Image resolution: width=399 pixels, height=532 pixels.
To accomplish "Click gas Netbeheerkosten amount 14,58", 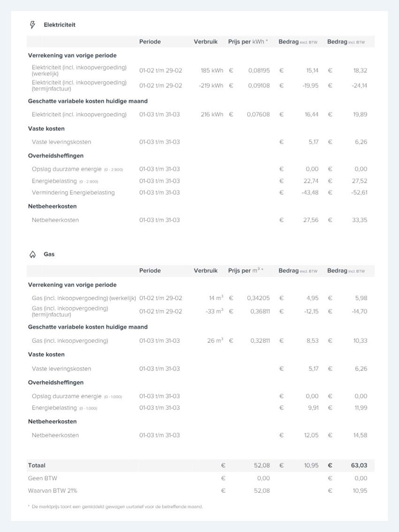I will pos(360,435).
